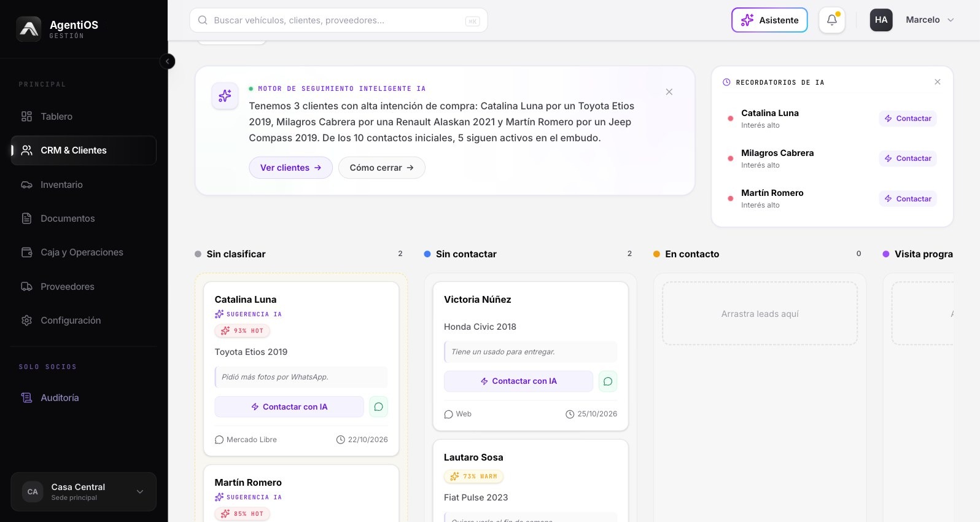Click the chat icon on Victoria Núñez's card
The image size is (980, 522).
point(607,381)
